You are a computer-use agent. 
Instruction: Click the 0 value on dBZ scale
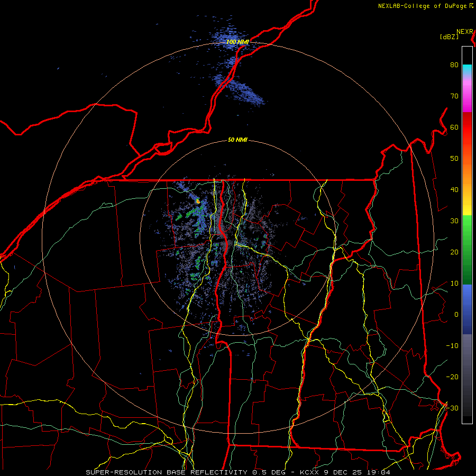coord(456,315)
